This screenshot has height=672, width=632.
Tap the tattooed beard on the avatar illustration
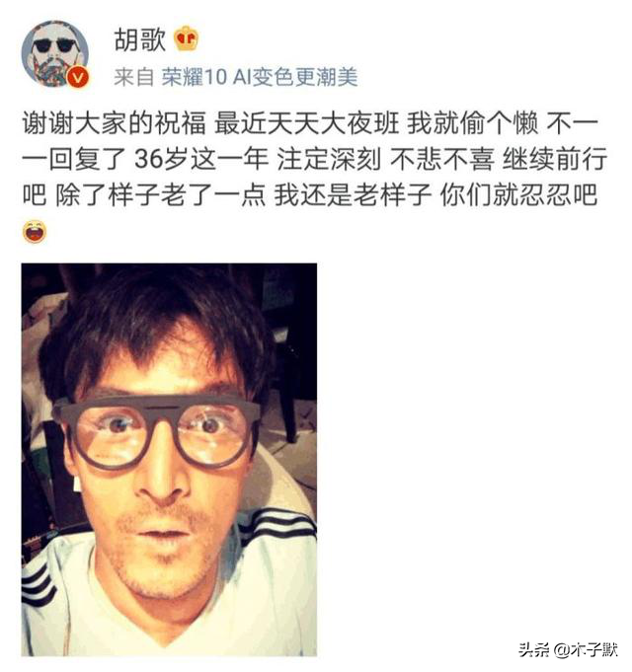[x=52, y=69]
